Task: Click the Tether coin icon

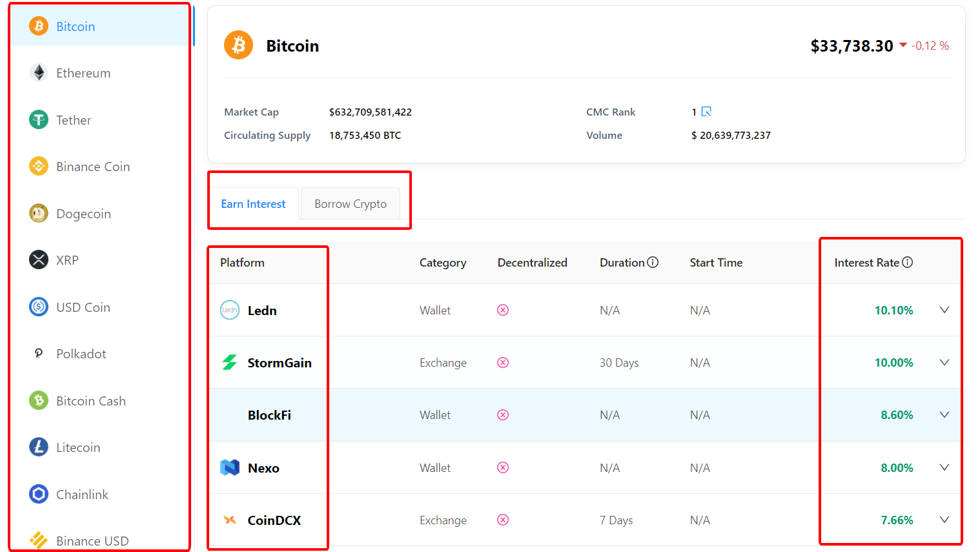Action: 39,119
